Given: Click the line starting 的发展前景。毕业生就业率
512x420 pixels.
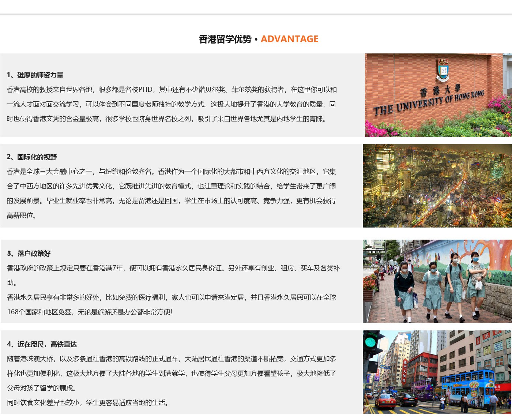Looking at the screenshot, I should pos(171,201).
